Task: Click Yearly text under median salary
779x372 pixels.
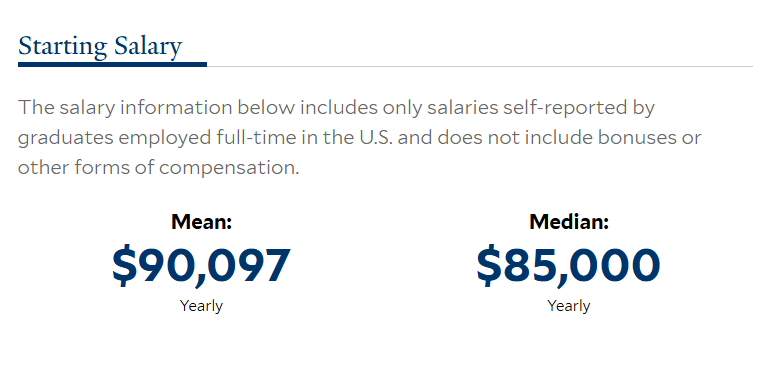Action: pos(569,305)
